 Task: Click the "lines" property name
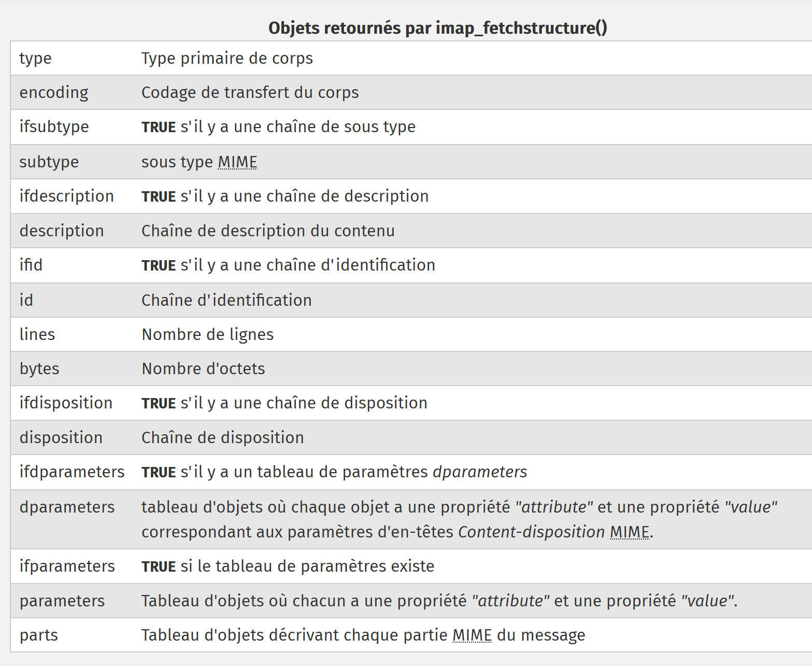pos(37,335)
